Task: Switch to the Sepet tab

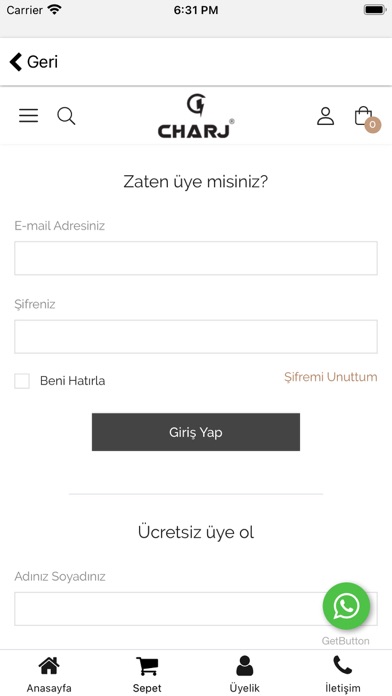Action: pos(147,674)
